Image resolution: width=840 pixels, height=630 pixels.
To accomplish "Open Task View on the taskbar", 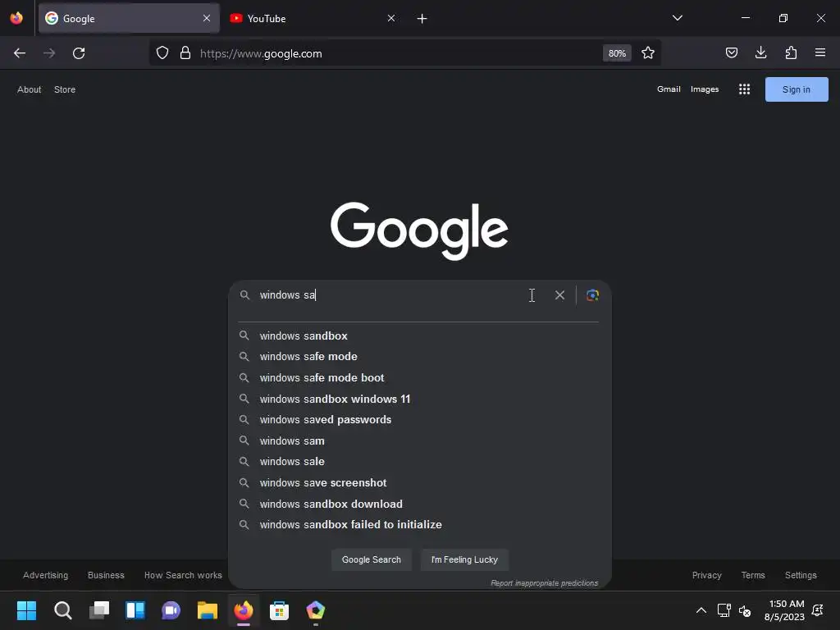I will pos(99,610).
